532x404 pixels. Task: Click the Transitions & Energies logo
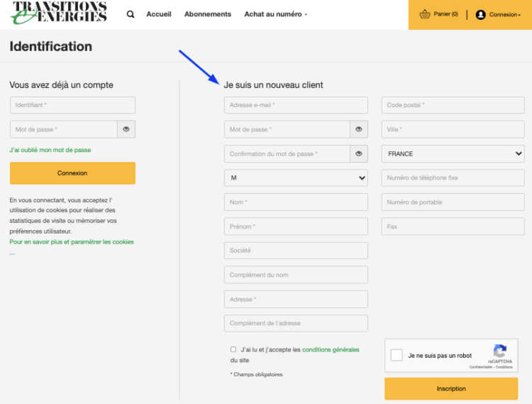tap(60, 12)
